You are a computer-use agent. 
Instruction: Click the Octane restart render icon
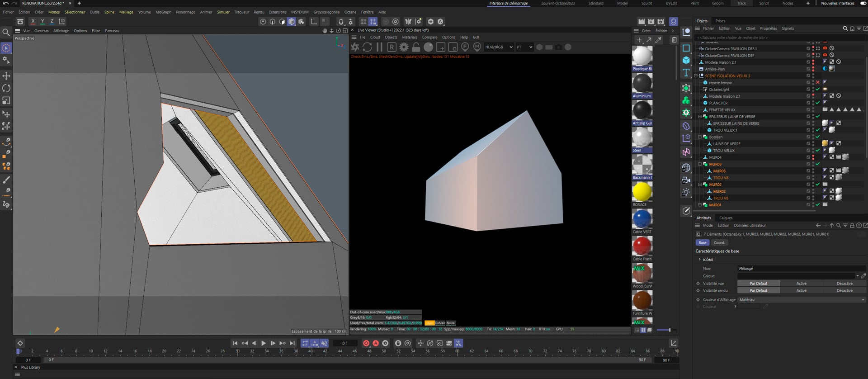[x=367, y=47]
